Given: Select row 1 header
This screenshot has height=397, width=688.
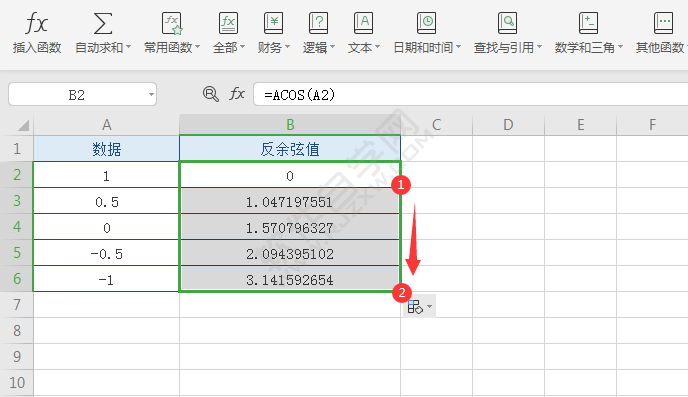Looking at the screenshot, I should [x=17, y=149].
